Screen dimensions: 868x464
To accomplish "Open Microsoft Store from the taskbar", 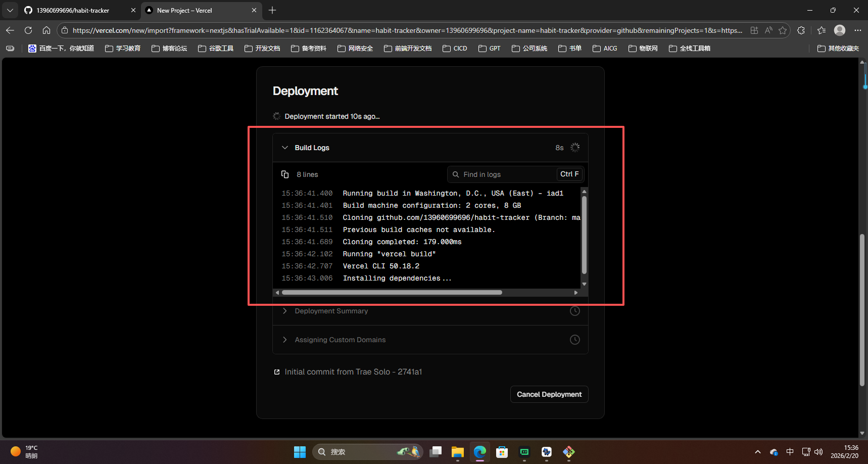I will [502, 452].
